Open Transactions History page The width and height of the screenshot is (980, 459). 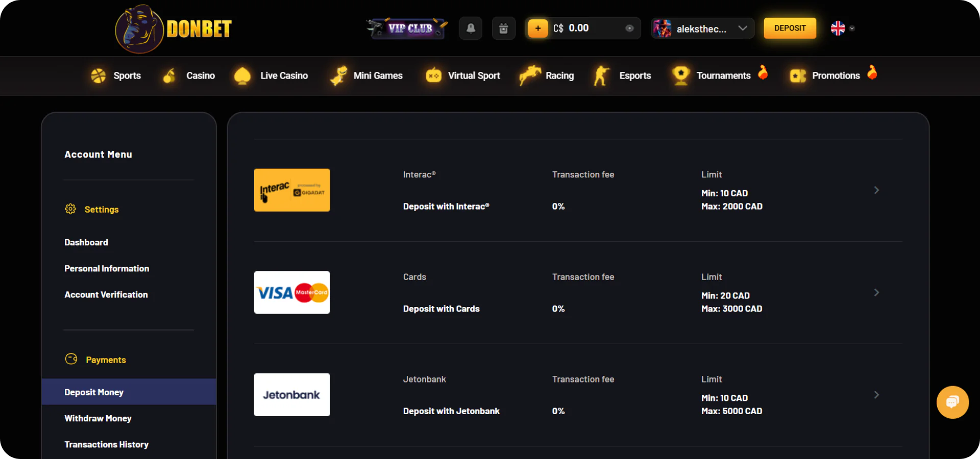[107, 444]
